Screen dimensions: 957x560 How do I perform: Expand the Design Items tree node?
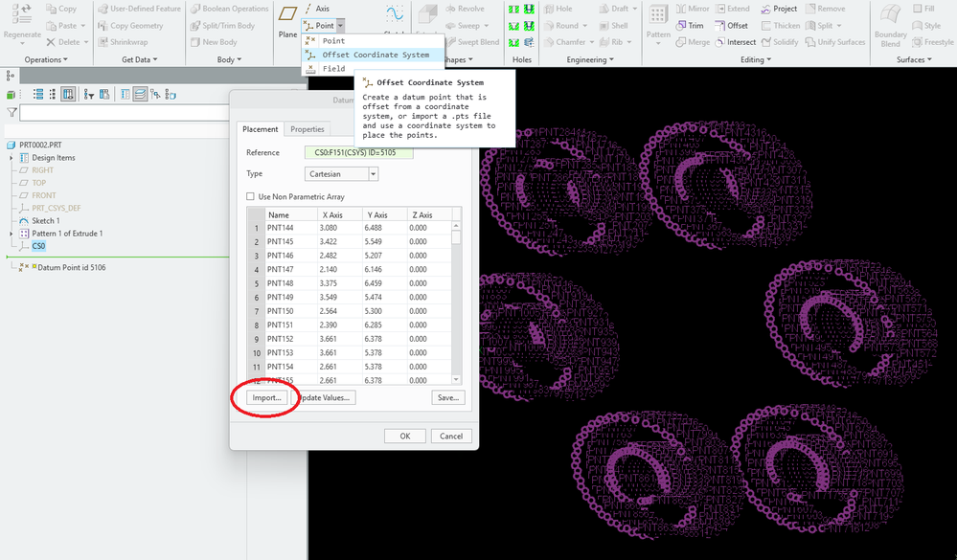point(11,158)
